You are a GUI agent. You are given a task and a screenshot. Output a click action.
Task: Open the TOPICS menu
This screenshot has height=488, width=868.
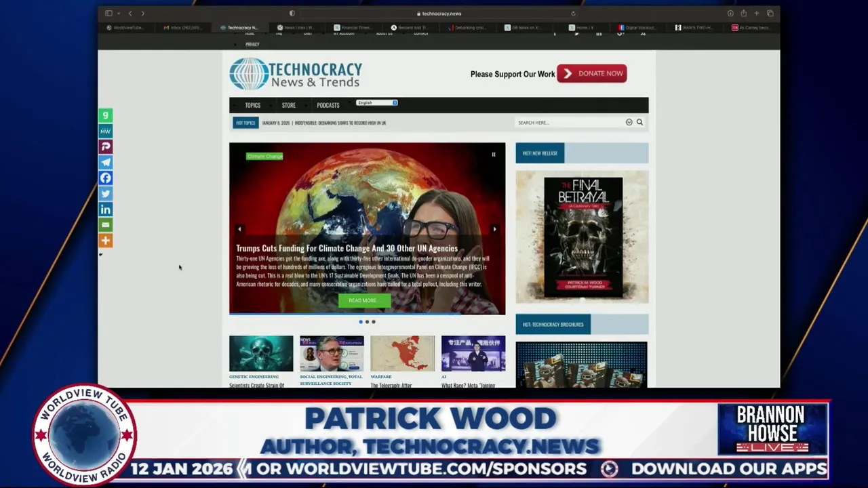pyautogui.click(x=253, y=105)
